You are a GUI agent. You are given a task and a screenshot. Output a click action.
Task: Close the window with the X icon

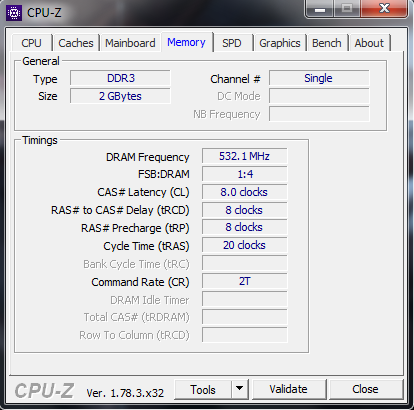click(x=384, y=8)
